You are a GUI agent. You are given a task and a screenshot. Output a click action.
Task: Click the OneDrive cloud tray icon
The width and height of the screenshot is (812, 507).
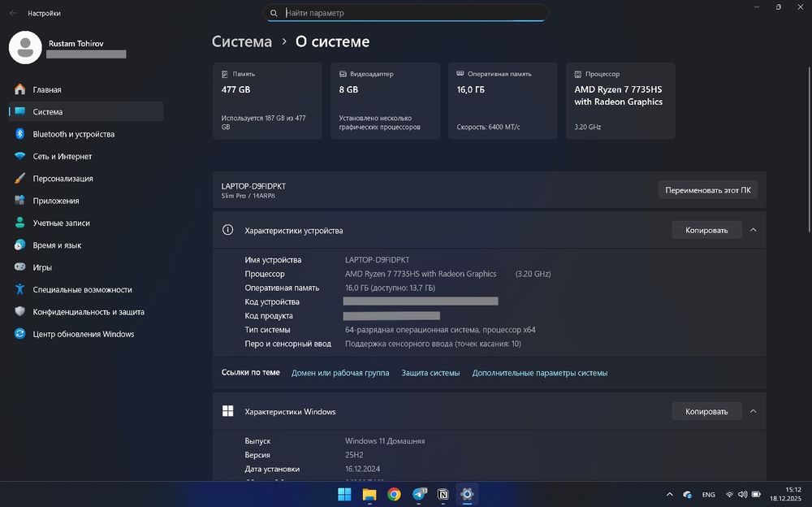(x=687, y=495)
